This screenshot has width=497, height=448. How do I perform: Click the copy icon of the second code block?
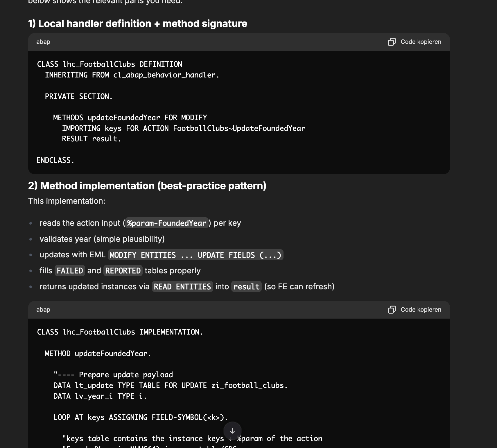coord(392,310)
